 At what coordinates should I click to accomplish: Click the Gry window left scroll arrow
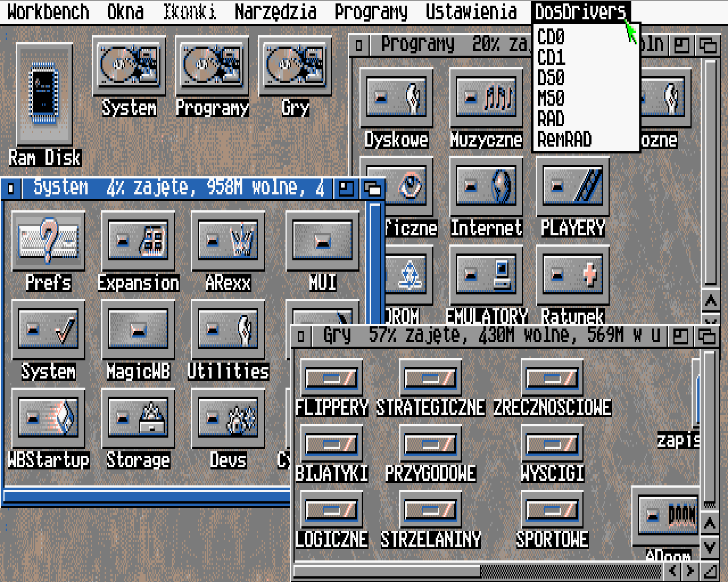point(674,570)
